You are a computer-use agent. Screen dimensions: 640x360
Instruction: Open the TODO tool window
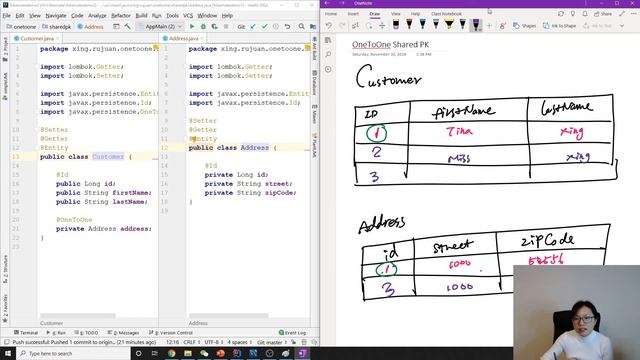86,333
